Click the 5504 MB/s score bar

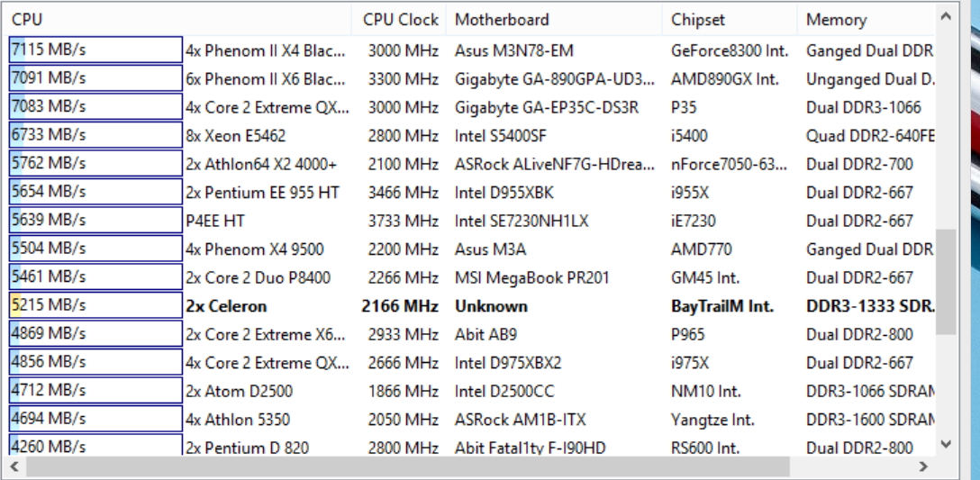95,249
